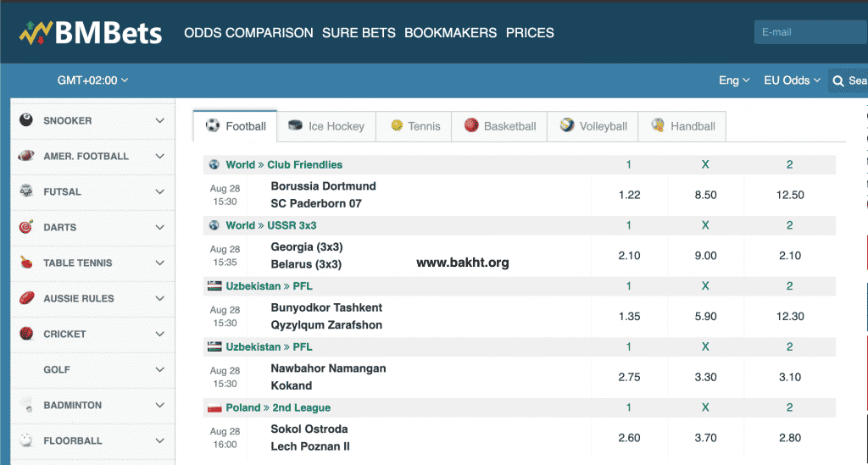
Task: Expand the Futsal sidebar category
Action: [159, 191]
